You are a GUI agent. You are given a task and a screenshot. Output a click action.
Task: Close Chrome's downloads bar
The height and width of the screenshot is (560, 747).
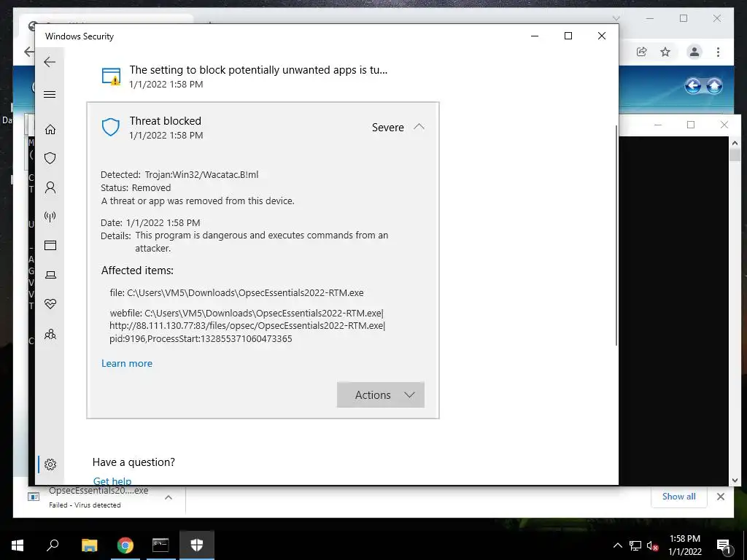[x=720, y=497]
